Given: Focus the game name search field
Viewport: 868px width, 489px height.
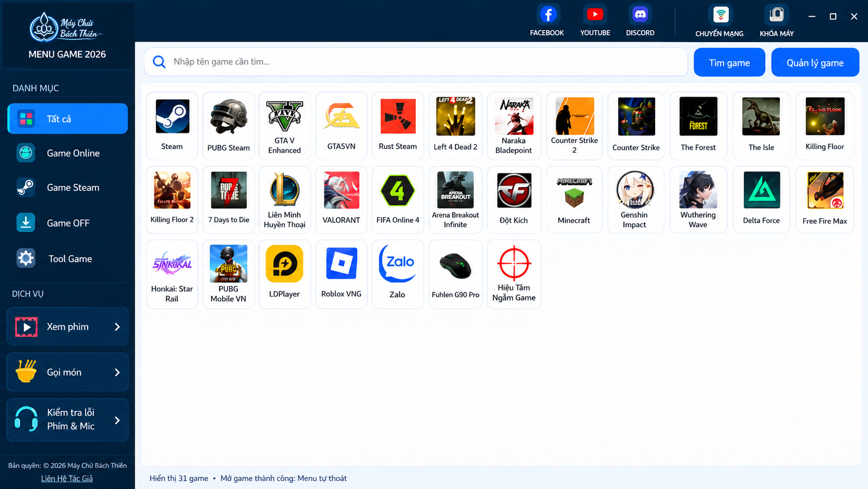Looking at the screenshot, I should pos(416,62).
